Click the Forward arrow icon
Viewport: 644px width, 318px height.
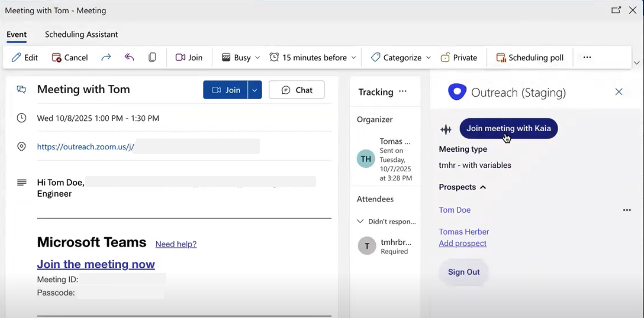(106, 58)
